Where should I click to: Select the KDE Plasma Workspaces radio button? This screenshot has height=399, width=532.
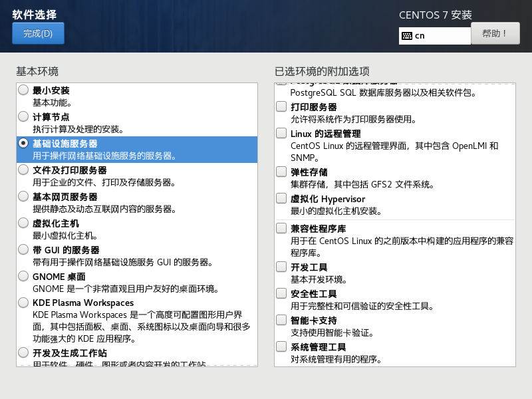coord(23,303)
